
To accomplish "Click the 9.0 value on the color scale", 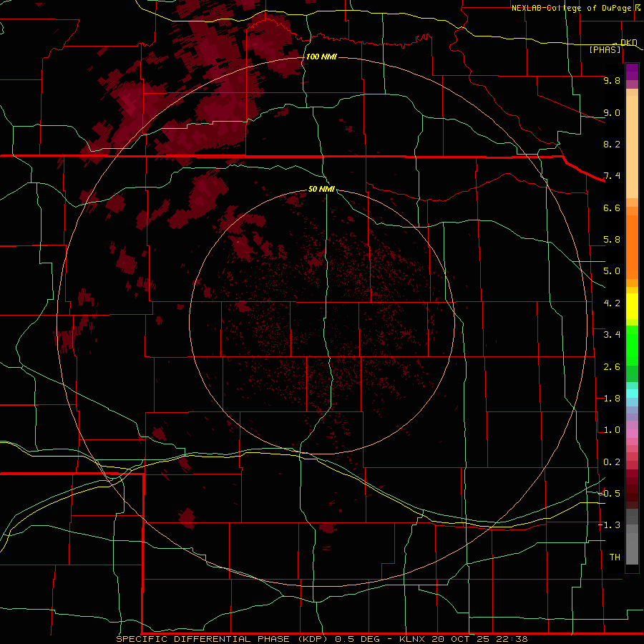I will 612,112.
